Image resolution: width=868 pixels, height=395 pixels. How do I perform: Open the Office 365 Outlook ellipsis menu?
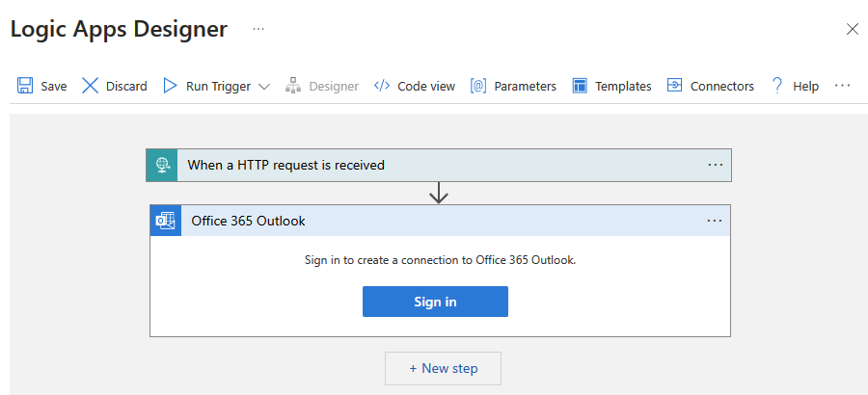pos(714,221)
